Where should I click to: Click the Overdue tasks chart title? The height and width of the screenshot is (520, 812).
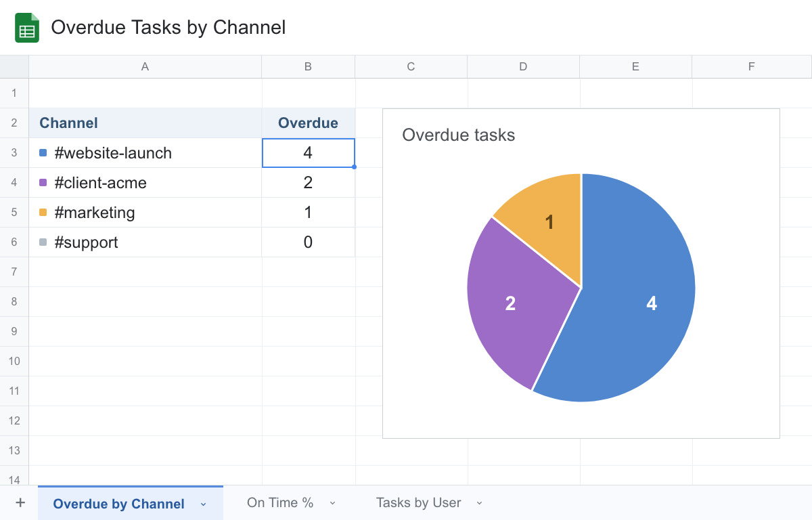(459, 135)
